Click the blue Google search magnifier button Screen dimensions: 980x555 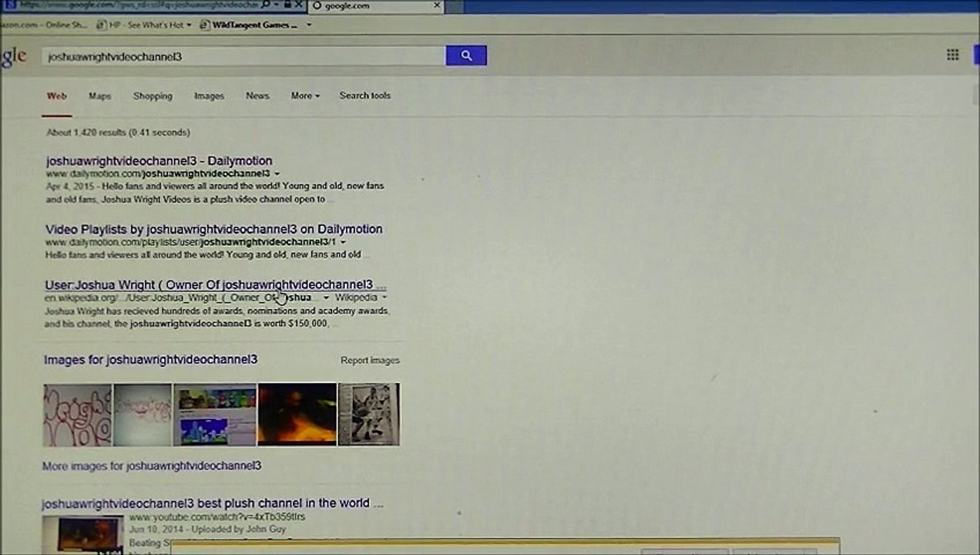466,55
